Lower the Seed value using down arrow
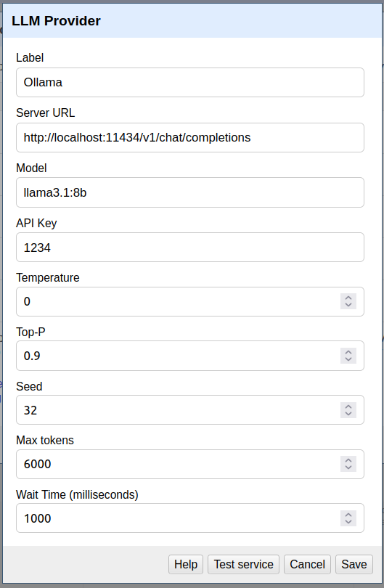This screenshot has width=384, height=588. (x=348, y=414)
